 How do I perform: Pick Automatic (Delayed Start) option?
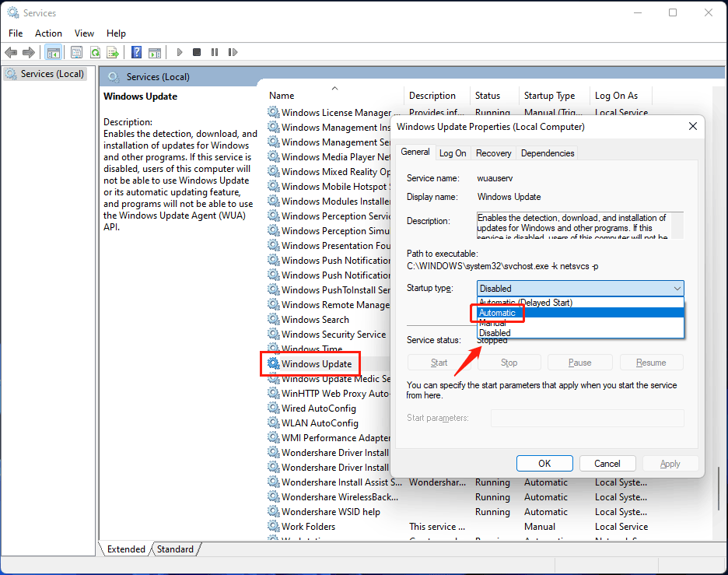click(x=526, y=303)
